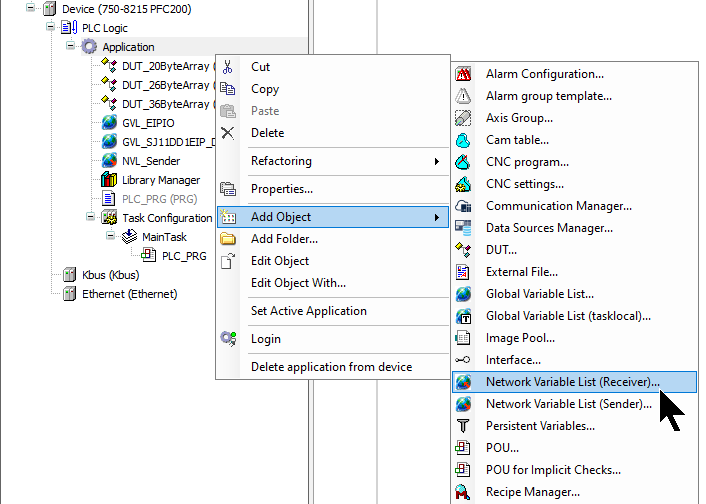Select DUT_26ByteArray in the tree
Image resolution: width=706 pixels, height=504 pixels.
click(x=165, y=85)
